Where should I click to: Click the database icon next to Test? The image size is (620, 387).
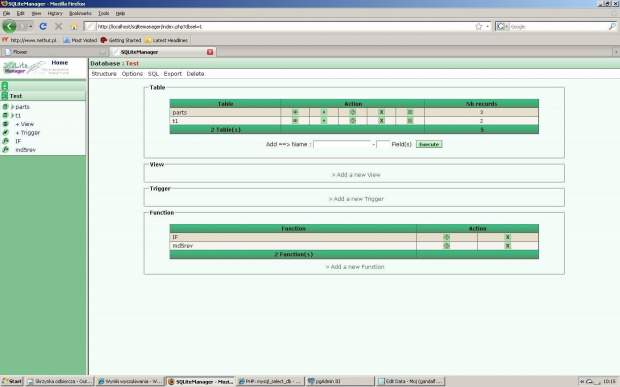tap(5, 96)
